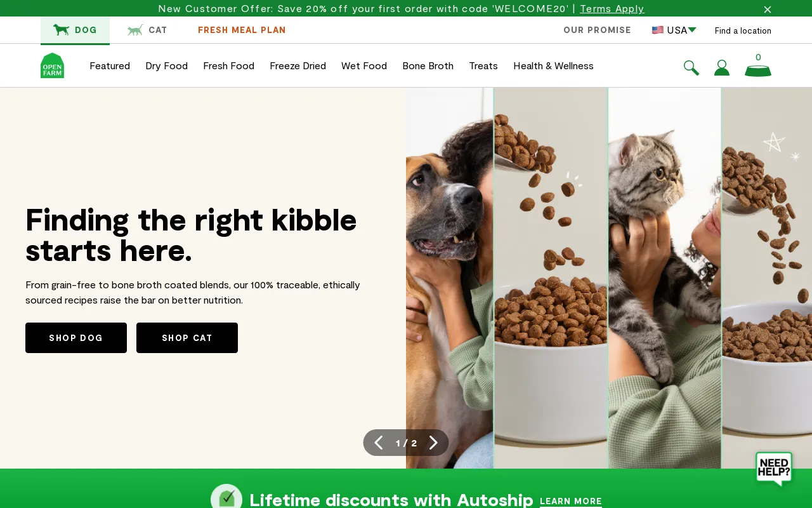Open the Terms Apply link
The width and height of the screenshot is (812, 508).
612,9
